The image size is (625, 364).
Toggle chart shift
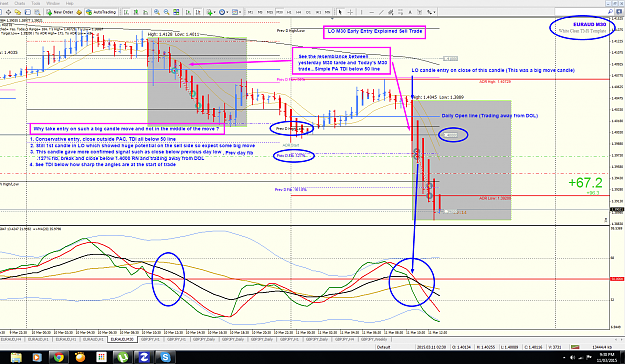click(198, 12)
